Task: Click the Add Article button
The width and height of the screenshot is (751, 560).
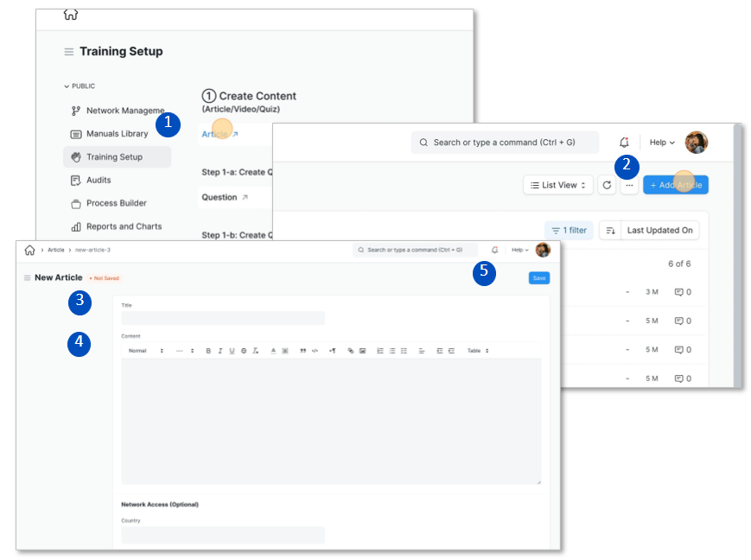Action: 676,184
